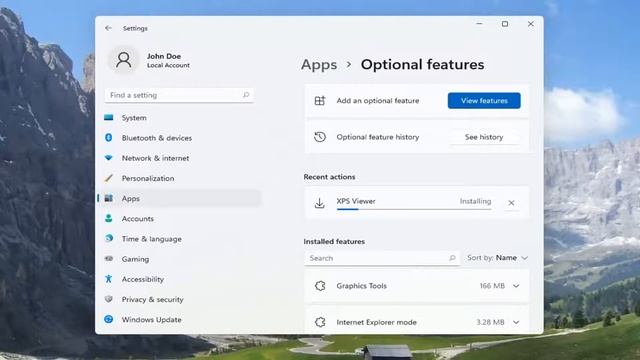Click the Bluetooth icon in sidebar
This screenshot has height=360, width=640.
click(x=109, y=138)
